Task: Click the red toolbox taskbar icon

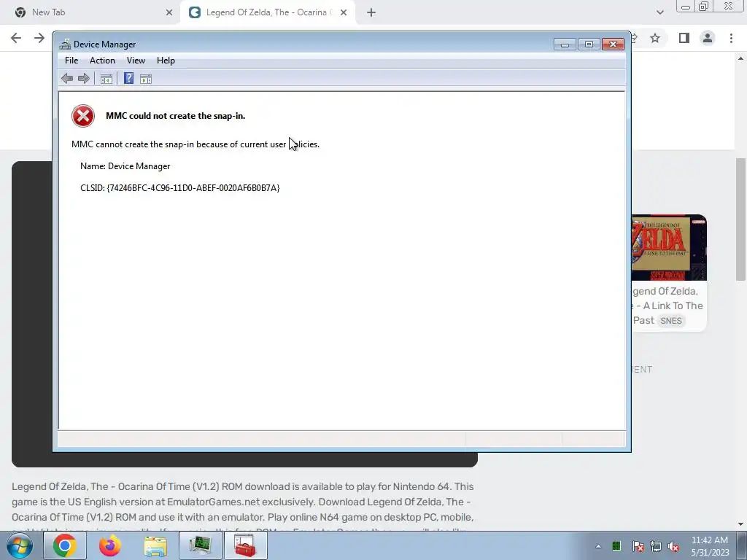Action: point(244,545)
